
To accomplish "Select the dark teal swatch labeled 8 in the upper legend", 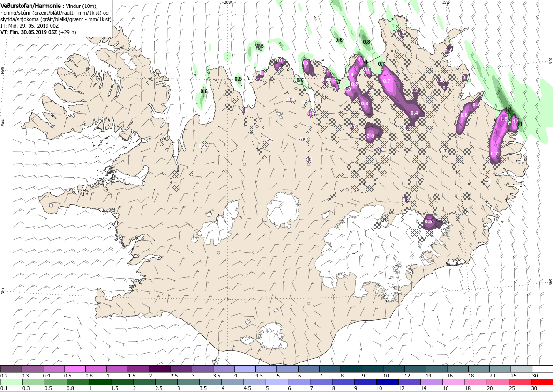I will pos(351,369).
